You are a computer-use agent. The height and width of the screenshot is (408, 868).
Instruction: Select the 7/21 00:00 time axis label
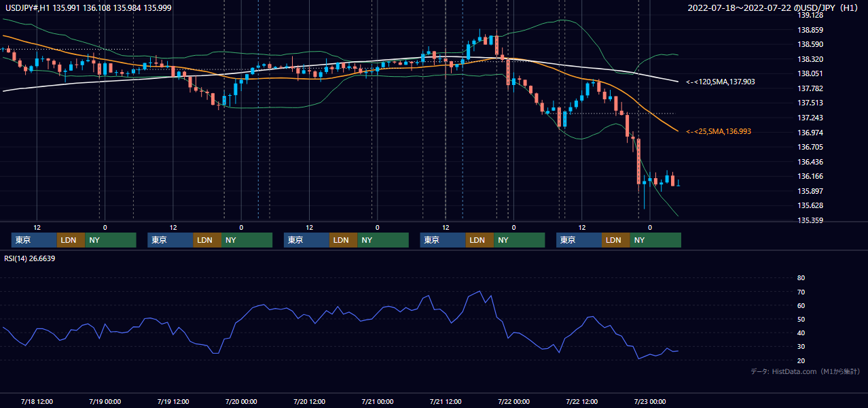[377, 401]
